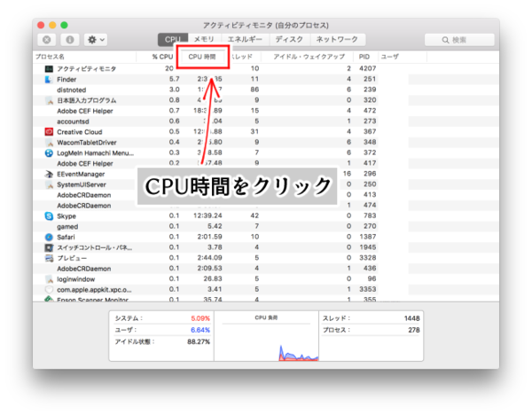Click the 検索 search field
The width and height of the screenshot is (532, 415).
(x=459, y=40)
